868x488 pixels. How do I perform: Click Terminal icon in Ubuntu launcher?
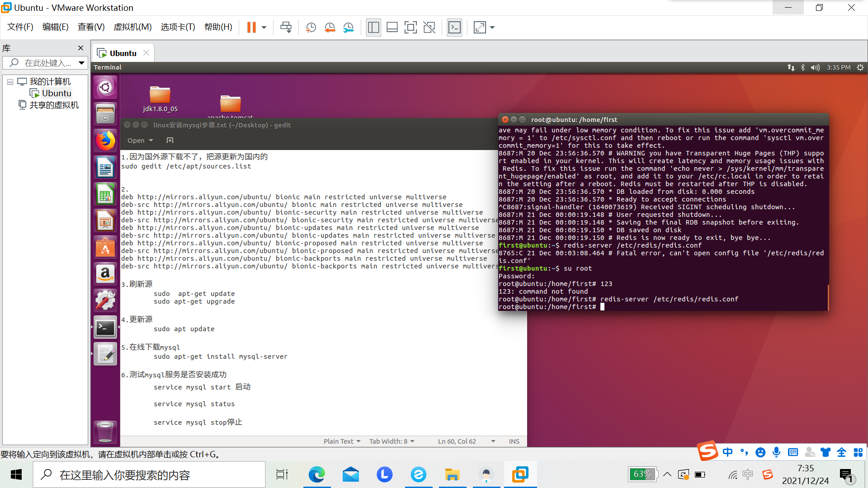click(x=105, y=327)
